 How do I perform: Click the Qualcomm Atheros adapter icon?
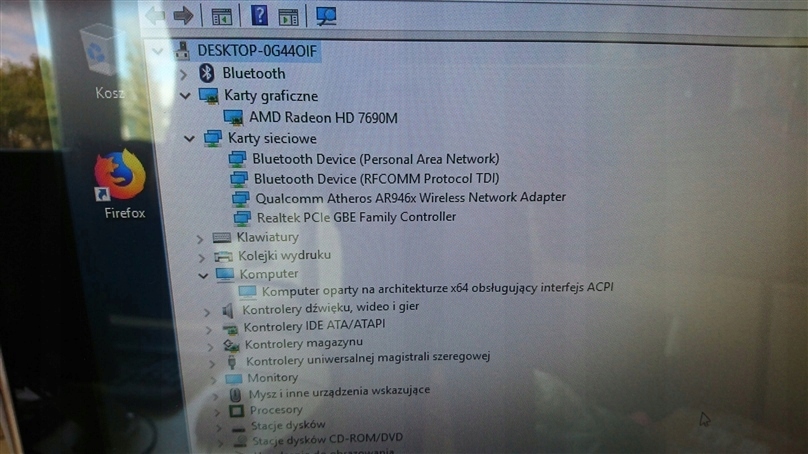[x=241, y=198]
